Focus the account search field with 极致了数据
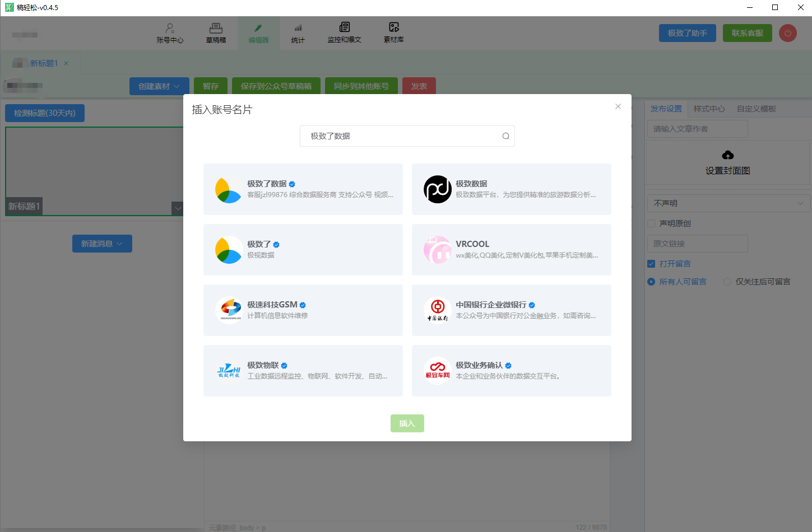 407,136
